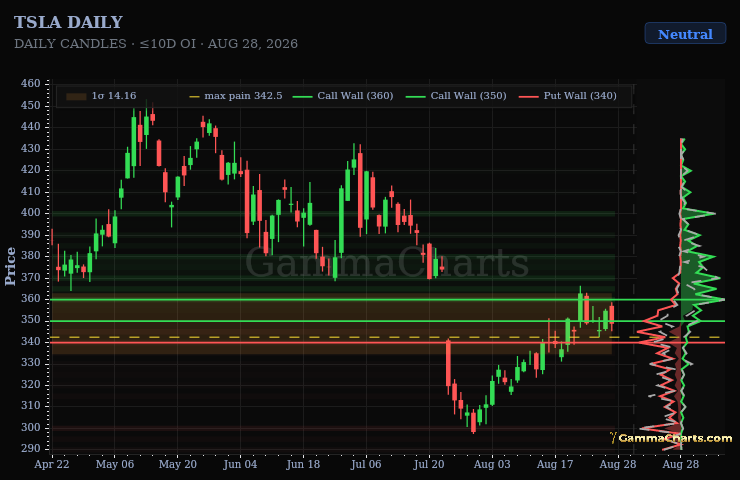Screen dimensions: 740x480
Task: Click the Jul 06 date axis label
Action: [x=366, y=464]
